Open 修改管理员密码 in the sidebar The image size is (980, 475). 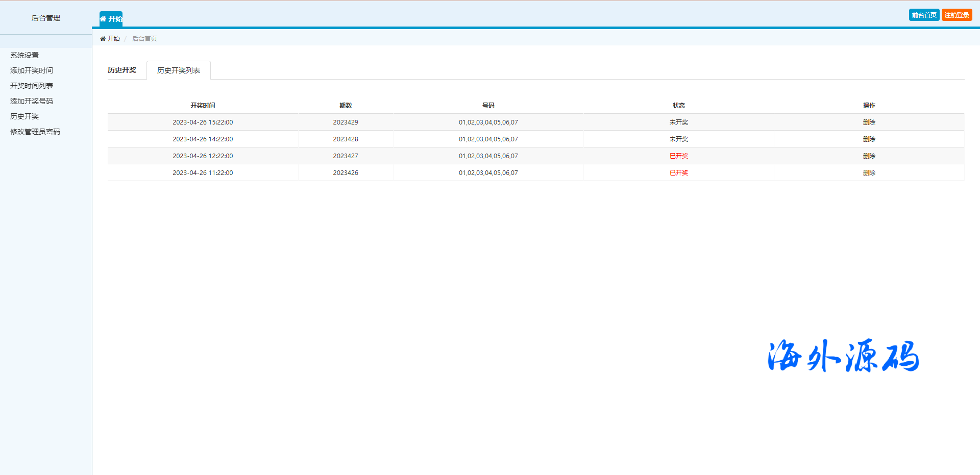click(35, 132)
